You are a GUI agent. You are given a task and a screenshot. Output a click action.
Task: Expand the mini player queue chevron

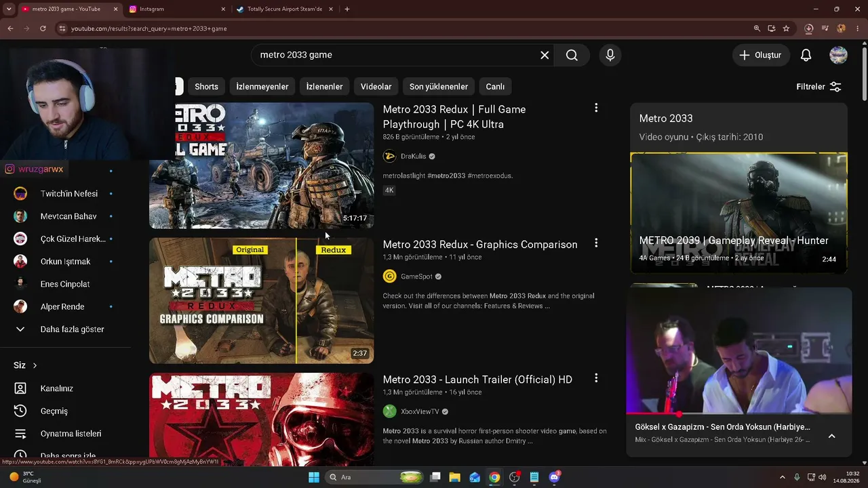pyautogui.click(x=831, y=436)
